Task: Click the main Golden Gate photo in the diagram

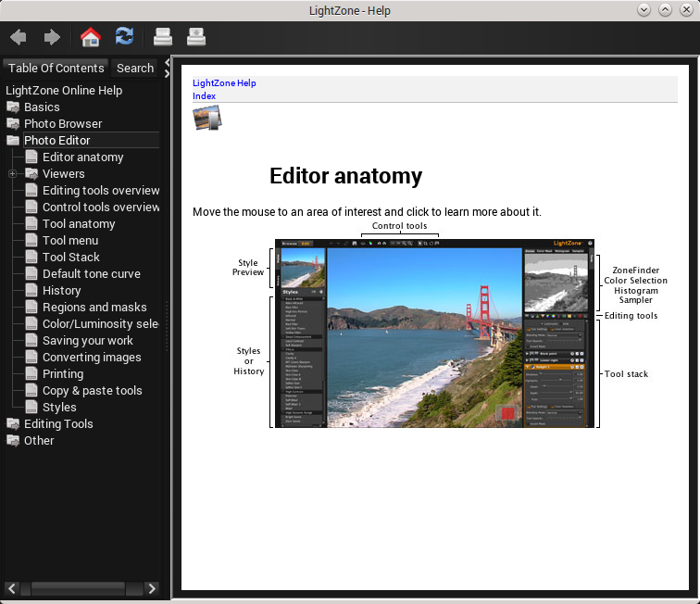Action: (x=425, y=338)
